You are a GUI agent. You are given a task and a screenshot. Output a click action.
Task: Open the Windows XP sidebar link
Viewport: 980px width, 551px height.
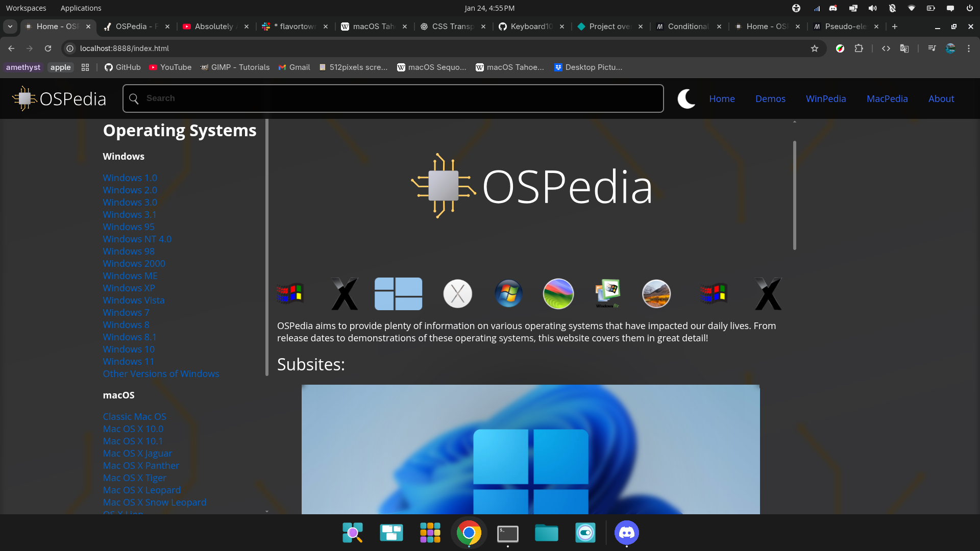point(129,288)
